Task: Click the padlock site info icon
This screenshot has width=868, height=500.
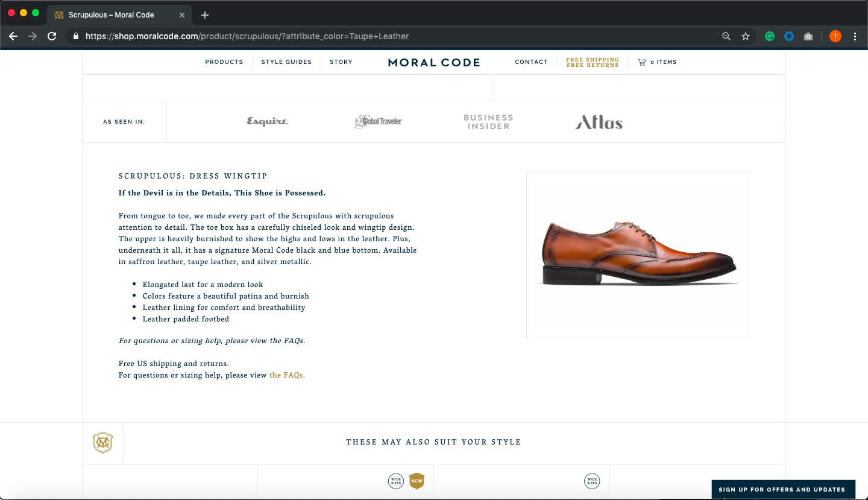Action: coord(76,36)
